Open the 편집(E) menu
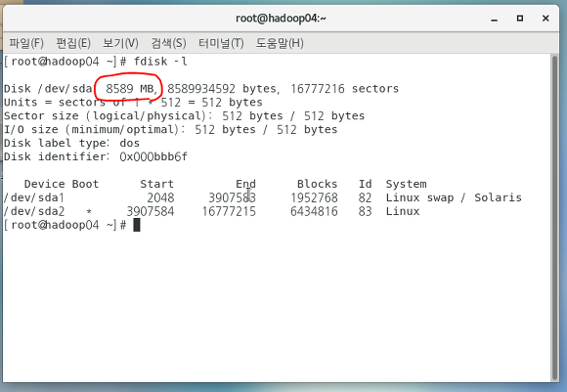The width and height of the screenshot is (567, 392). [x=73, y=43]
